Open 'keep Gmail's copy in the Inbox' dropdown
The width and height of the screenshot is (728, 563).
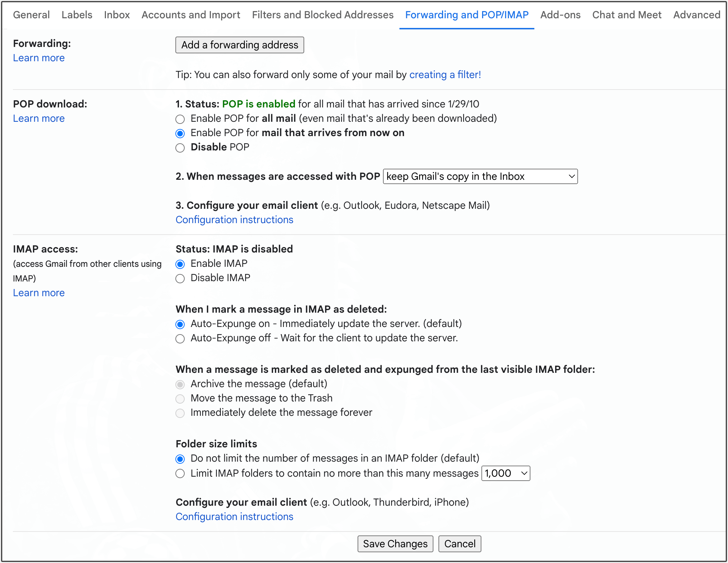point(480,177)
